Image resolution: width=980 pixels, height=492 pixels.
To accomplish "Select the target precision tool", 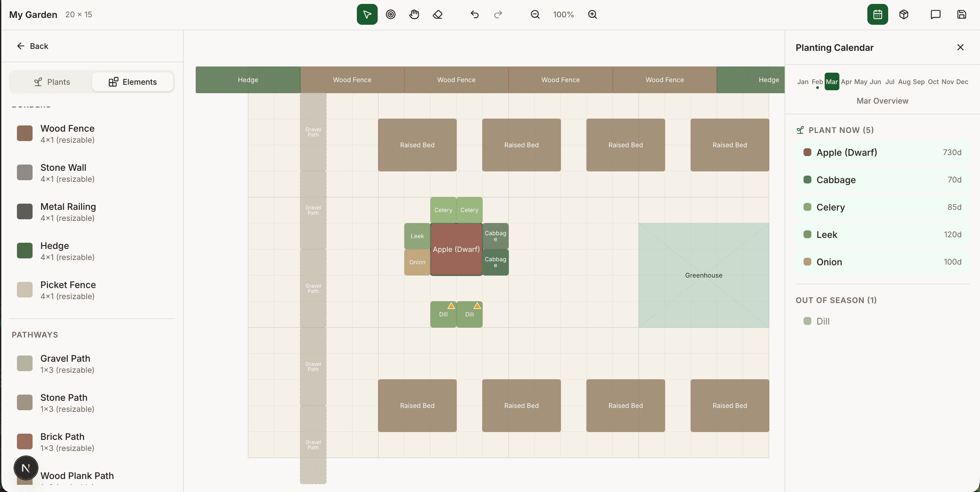I will coord(390,14).
